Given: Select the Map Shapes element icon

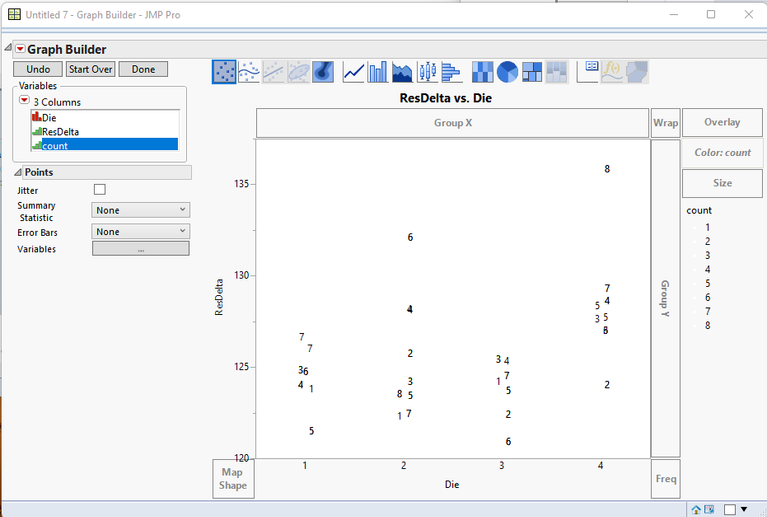Looking at the screenshot, I should 637,72.
